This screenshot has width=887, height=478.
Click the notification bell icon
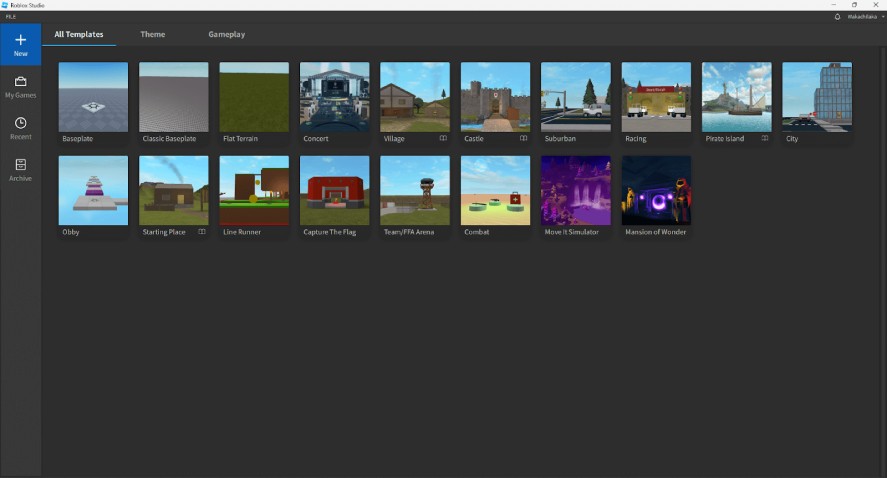point(837,16)
